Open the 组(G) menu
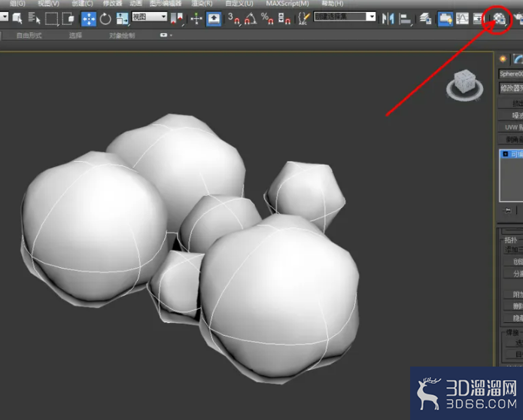Viewport: 523px width, 420px height. click(17, 4)
